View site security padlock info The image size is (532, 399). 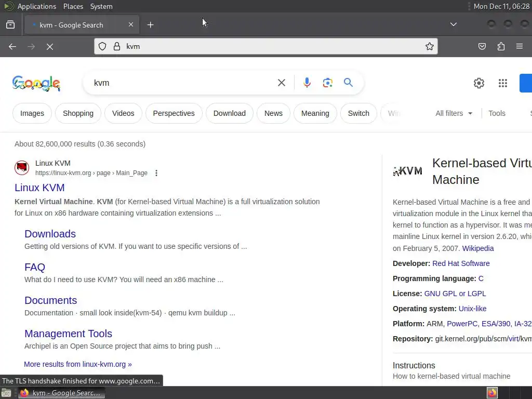[x=117, y=46]
